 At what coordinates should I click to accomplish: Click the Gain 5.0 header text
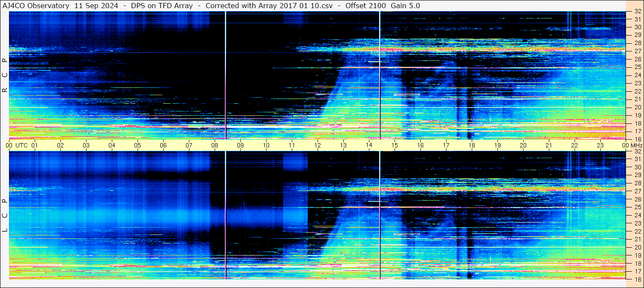coord(405,6)
